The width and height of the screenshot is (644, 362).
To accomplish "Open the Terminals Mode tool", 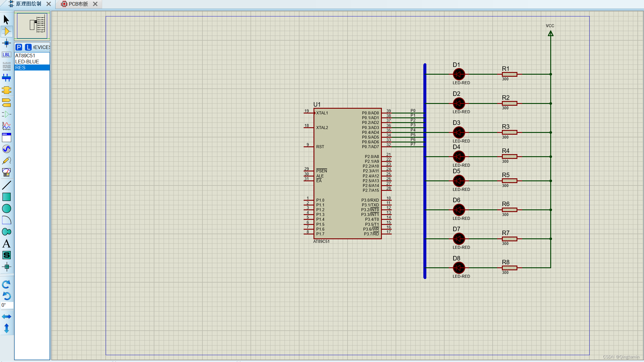I will 6,102.
